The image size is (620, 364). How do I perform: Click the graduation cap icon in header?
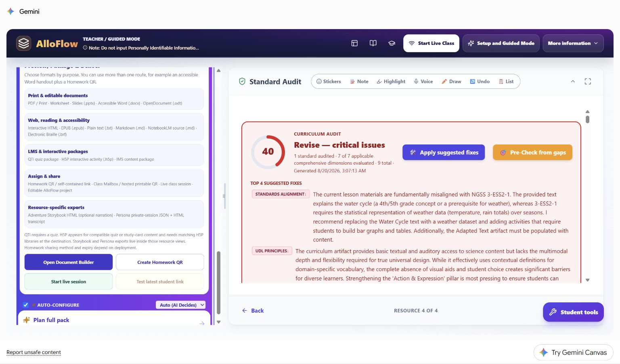[392, 43]
